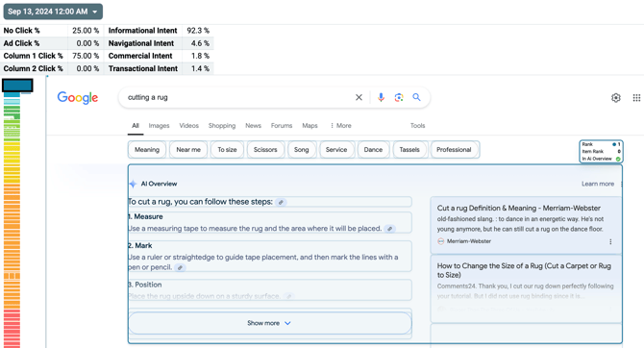Switch to the Images tab
The height and width of the screenshot is (348, 644).
click(159, 126)
